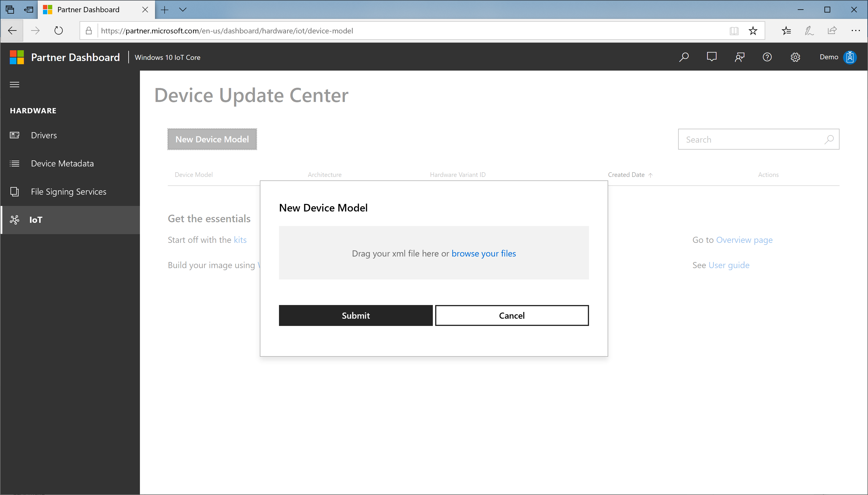The height and width of the screenshot is (495, 868).
Task: Click the IoT sidebar icon
Action: (14, 220)
